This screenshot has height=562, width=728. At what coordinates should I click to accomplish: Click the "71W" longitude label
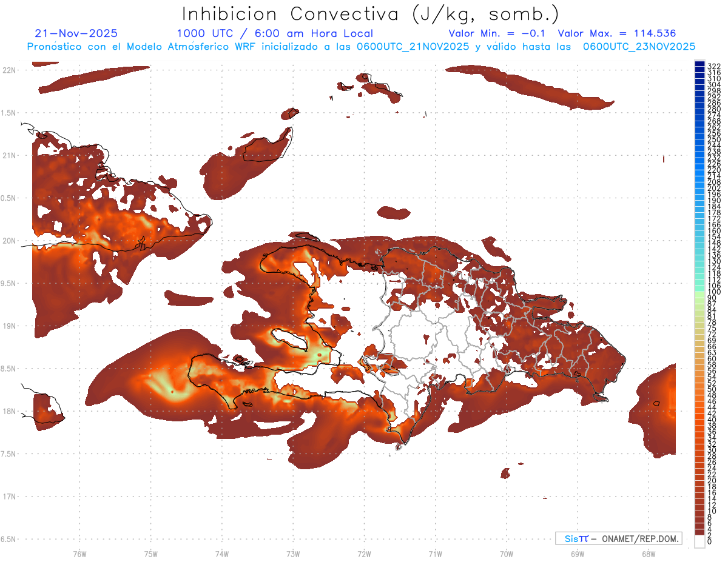point(435,554)
